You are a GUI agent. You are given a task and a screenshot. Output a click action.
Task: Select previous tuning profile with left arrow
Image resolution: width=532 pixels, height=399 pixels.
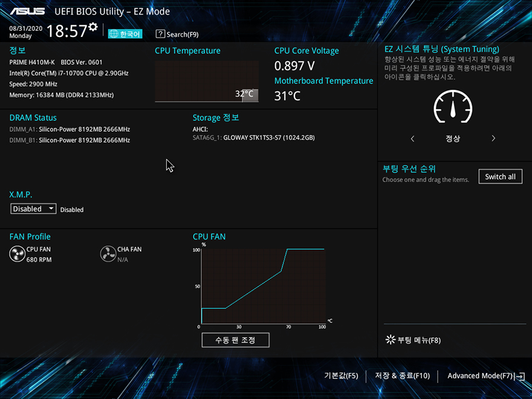pyautogui.click(x=412, y=138)
